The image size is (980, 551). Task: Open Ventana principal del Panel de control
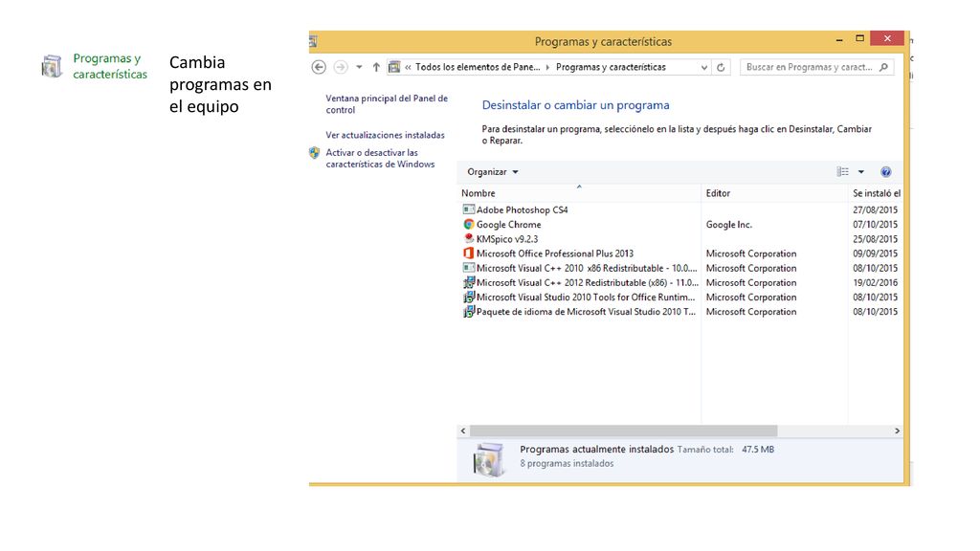(387, 103)
